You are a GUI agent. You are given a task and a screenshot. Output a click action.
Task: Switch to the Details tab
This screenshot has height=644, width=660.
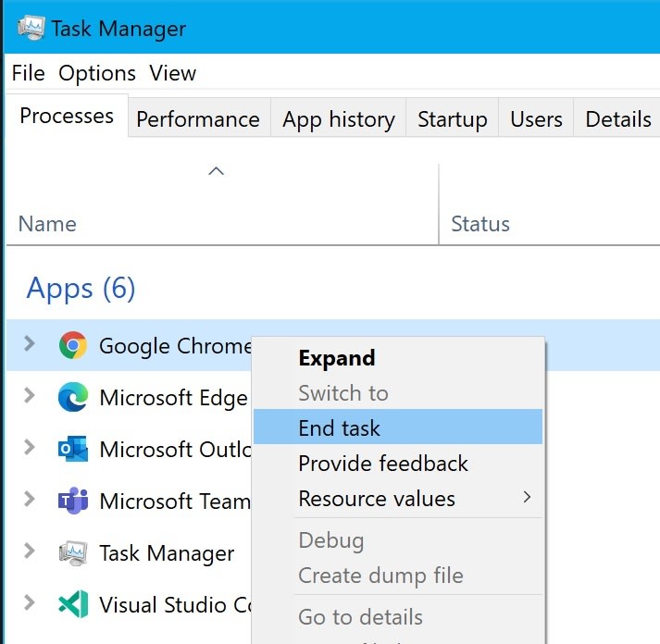pyautogui.click(x=618, y=119)
